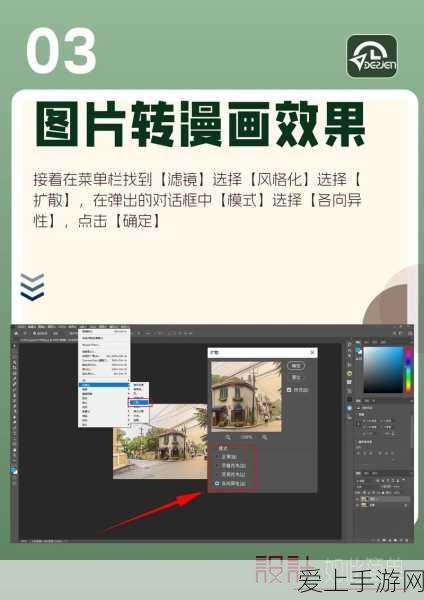Click the green designer logo badge
424x600 pixels.
coord(372,56)
